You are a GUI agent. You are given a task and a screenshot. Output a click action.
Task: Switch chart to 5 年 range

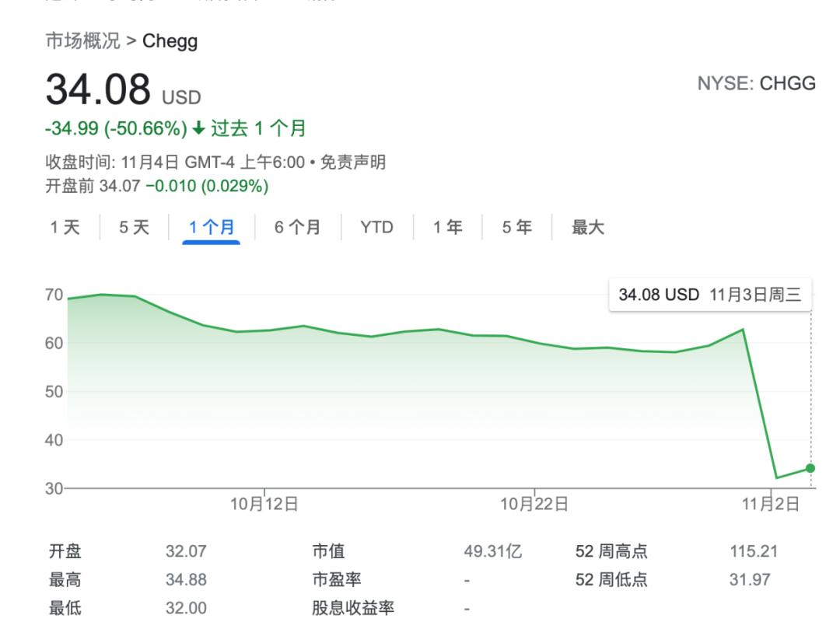[516, 228]
